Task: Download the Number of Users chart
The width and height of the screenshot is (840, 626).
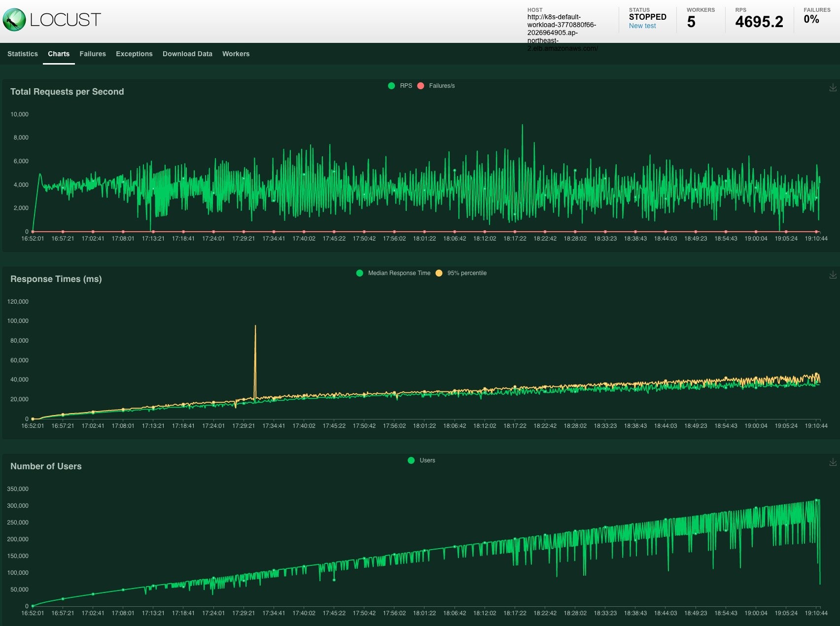Action: (833, 462)
